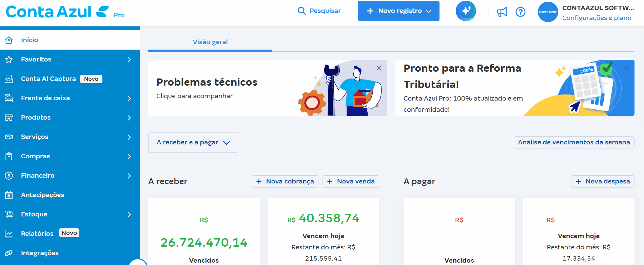Close the Problemas técnicos banner

(x=379, y=68)
